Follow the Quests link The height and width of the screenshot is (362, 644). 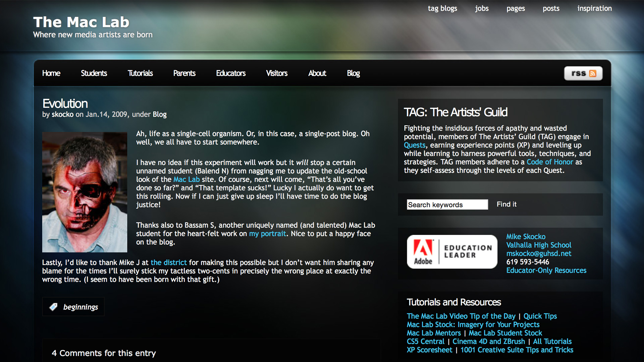click(x=414, y=145)
